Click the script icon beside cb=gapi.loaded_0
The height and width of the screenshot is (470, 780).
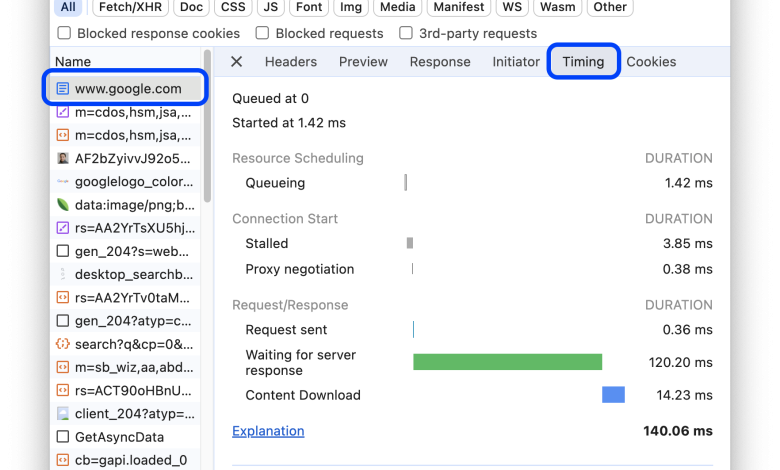pyautogui.click(x=63, y=460)
